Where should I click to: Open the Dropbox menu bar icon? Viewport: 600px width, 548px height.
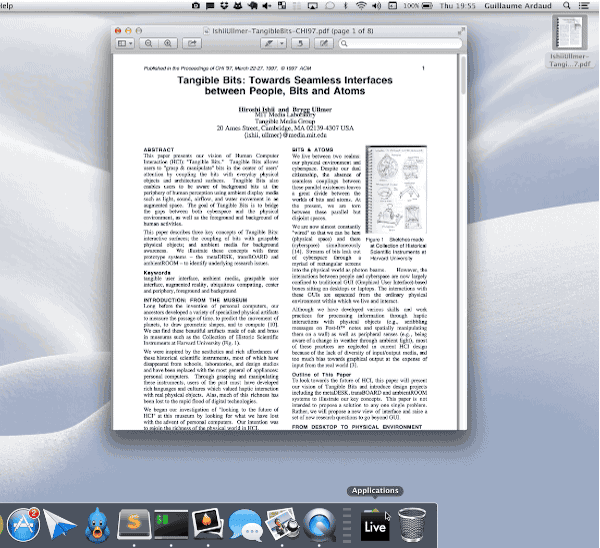(224, 6)
